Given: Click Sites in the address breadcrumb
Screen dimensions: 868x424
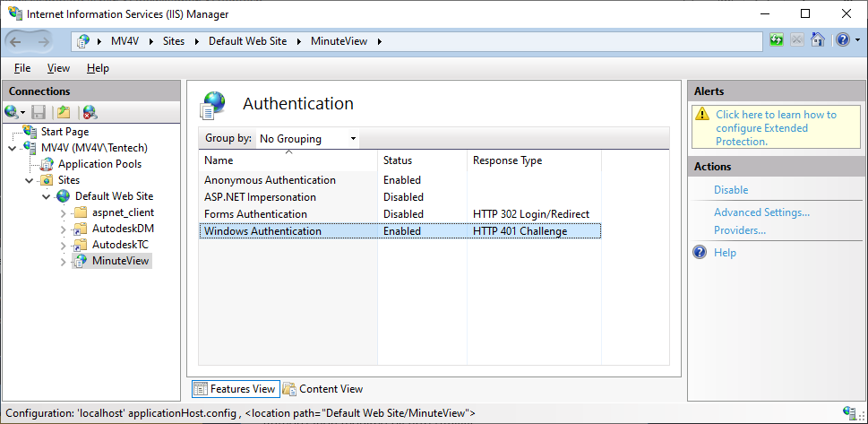Looking at the screenshot, I should pyautogui.click(x=174, y=41).
